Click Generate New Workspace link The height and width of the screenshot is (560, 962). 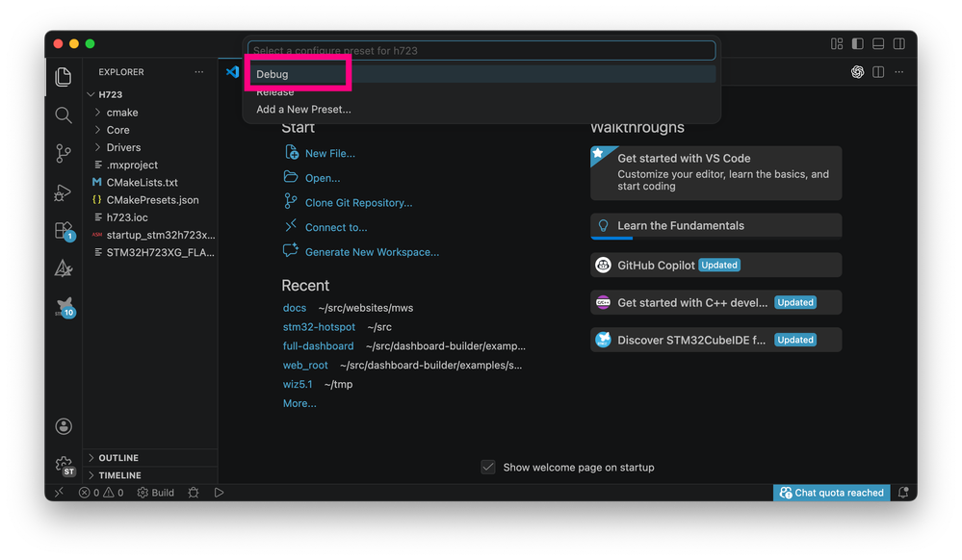pyautogui.click(x=373, y=252)
